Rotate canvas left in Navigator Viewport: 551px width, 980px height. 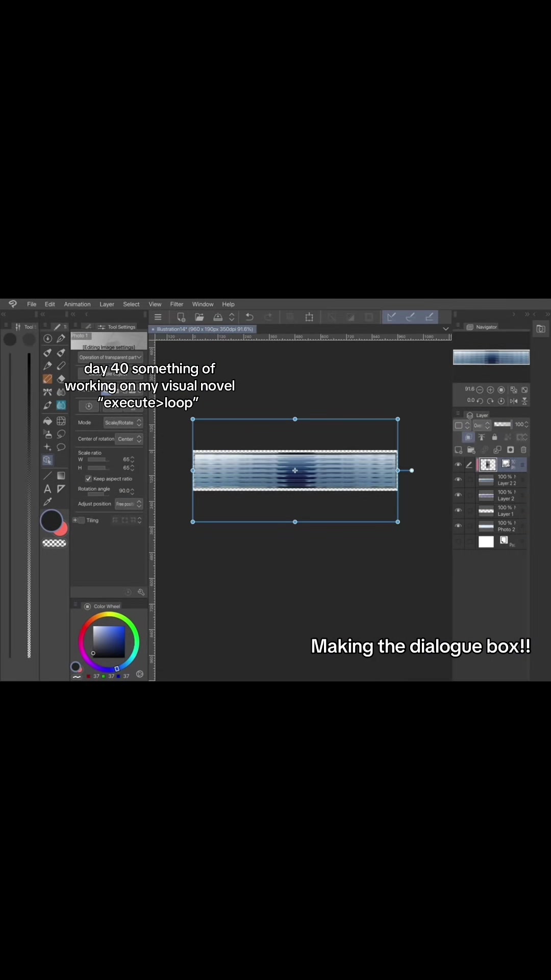[x=480, y=401]
